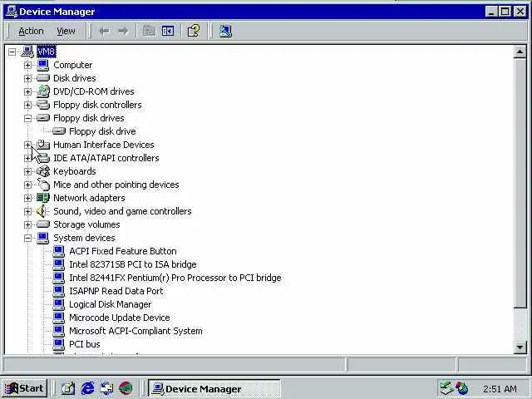Click the Floppy disk controllers icon
The width and height of the screenshot is (532, 399).
click(43, 105)
